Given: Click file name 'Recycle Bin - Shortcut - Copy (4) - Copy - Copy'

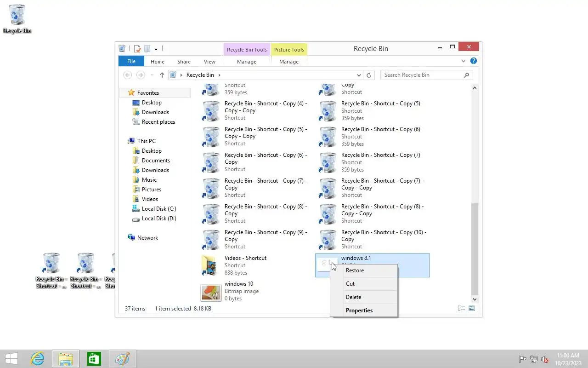Looking at the screenshot, I should [266, 107].
